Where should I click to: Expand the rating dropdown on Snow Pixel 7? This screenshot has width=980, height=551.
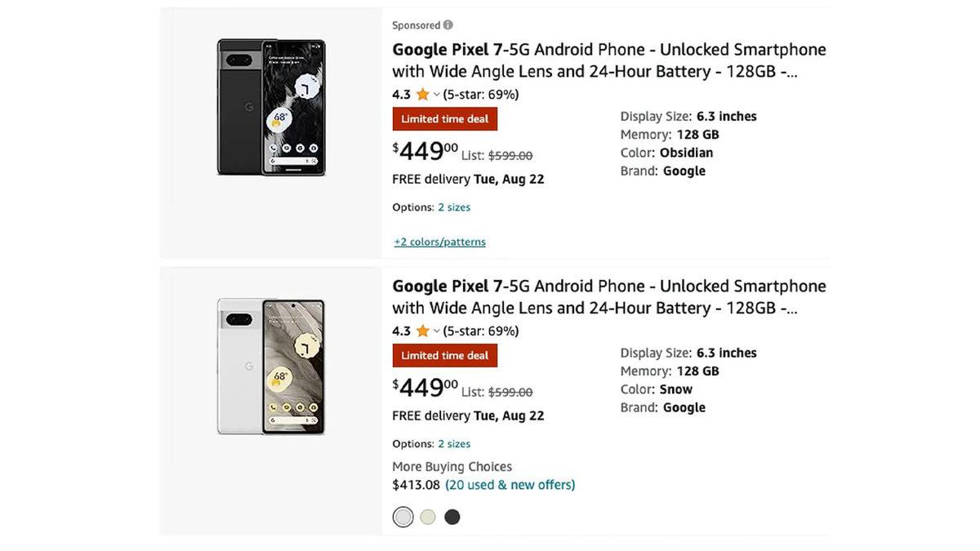[436, 331]
